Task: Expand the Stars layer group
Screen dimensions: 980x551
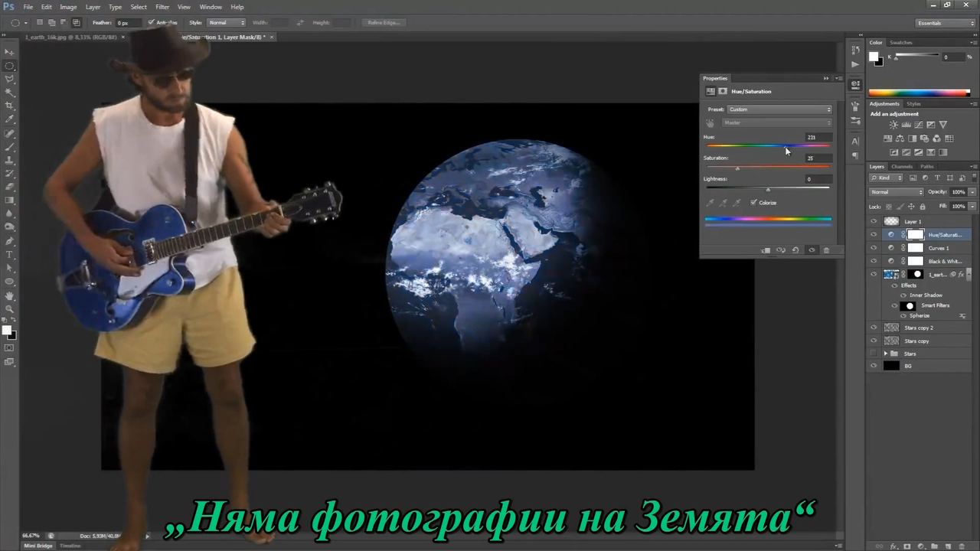Action: 886,354
